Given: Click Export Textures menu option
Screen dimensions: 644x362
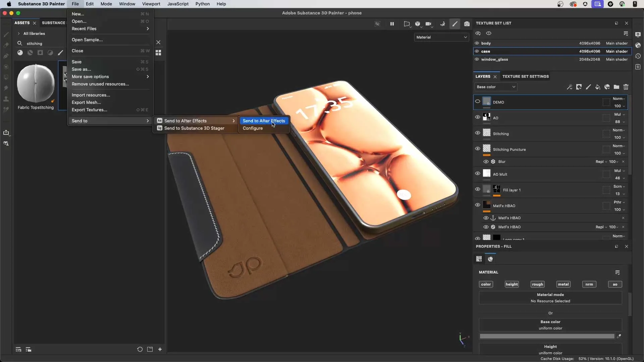Looking at the screenshot, I should click(x=89, y=109).
